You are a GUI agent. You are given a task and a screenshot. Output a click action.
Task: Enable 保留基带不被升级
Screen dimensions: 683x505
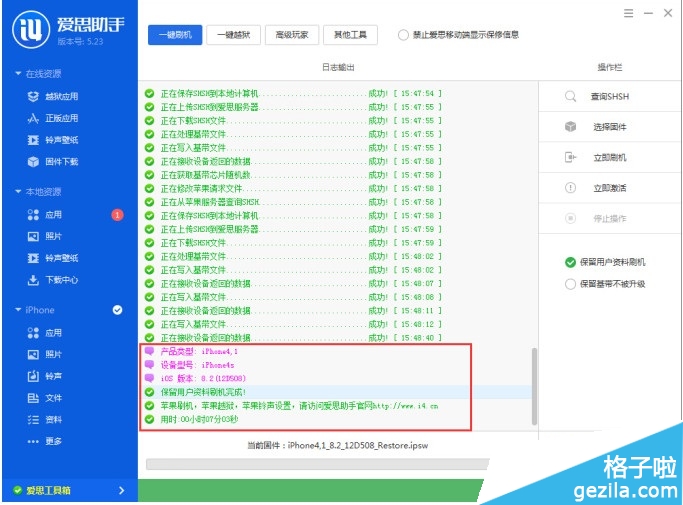(570, 284)
